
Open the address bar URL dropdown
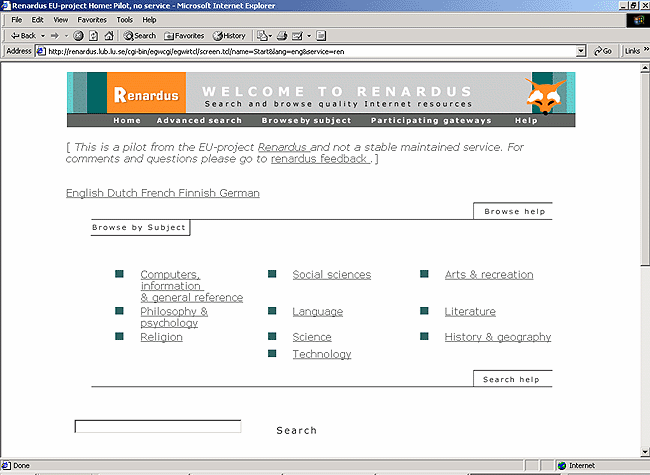(x=581, y=51)
